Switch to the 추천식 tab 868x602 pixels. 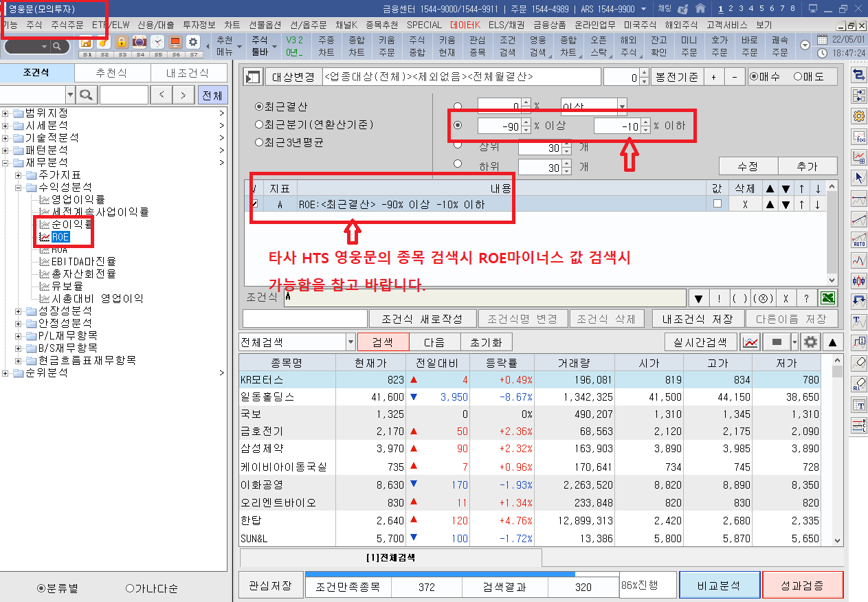(111, 74)
